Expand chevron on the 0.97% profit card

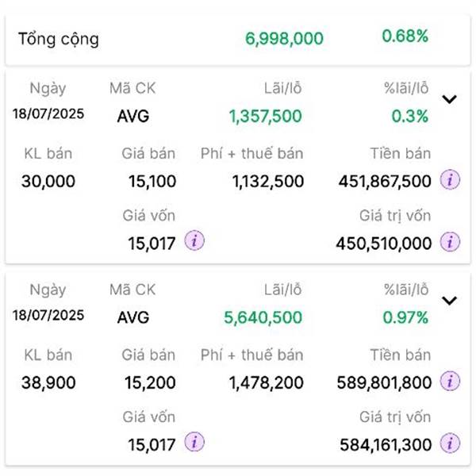pos(450,301)
